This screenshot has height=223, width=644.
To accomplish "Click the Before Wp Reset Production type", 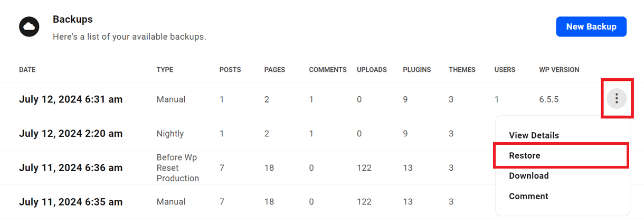I will pos(178,168).
